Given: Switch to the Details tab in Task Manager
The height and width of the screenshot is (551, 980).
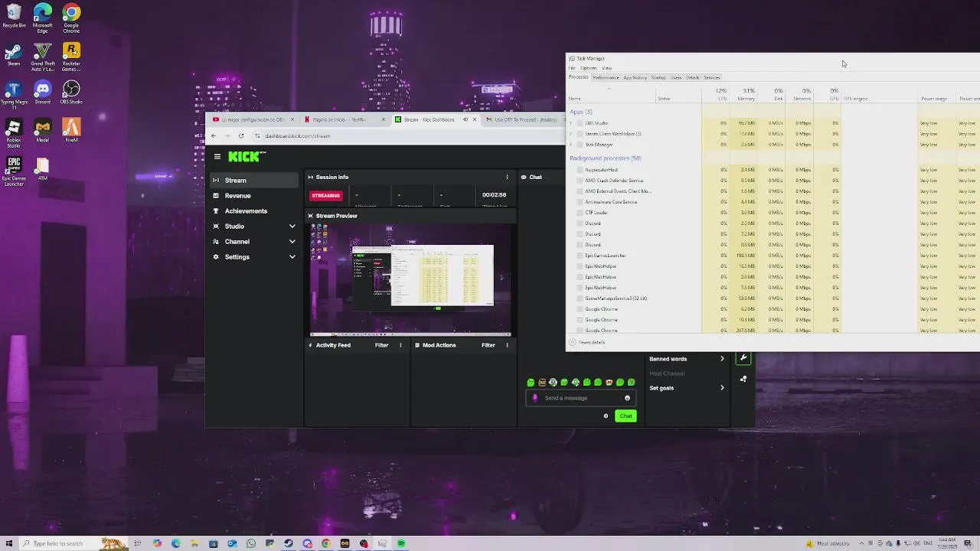Looking at the screenshot, I should [x=693, y=77].
